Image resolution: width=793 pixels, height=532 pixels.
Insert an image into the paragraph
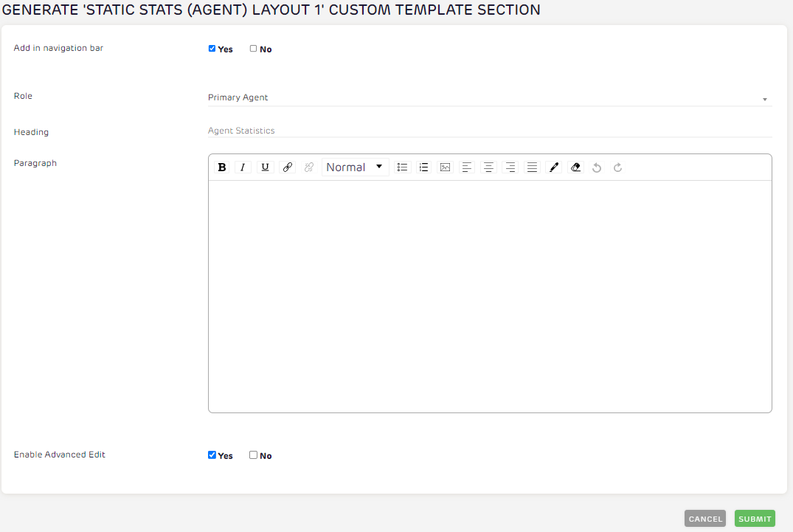tap(445, 167)
